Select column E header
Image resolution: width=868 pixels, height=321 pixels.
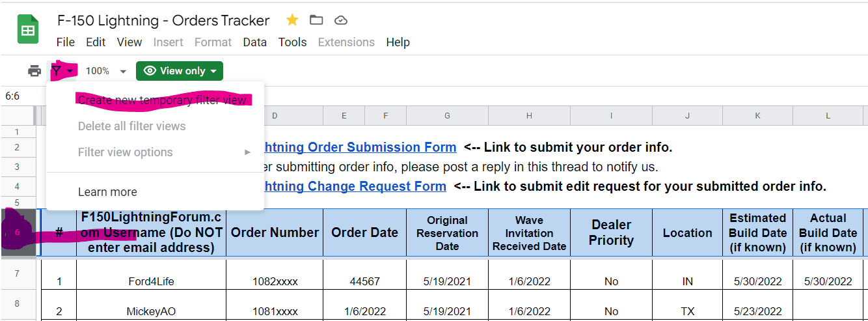[344, 116]
